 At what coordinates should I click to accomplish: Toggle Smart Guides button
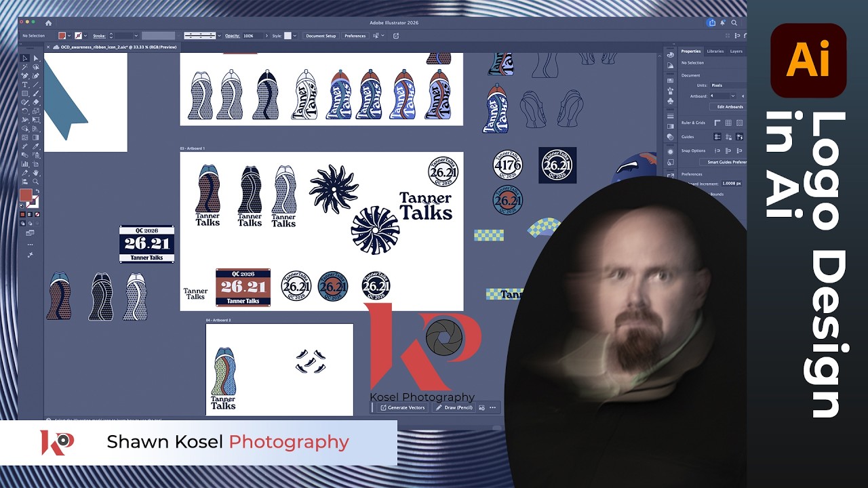click(740, 137)
